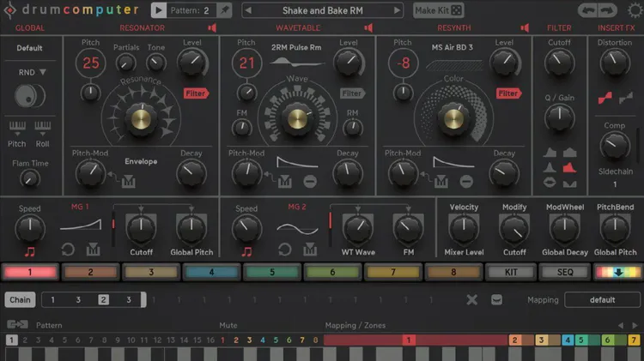This screenshot has height=361, width=644.
Task: Click the pattern follow icon left of Pattern
Action: coord(18,325)
